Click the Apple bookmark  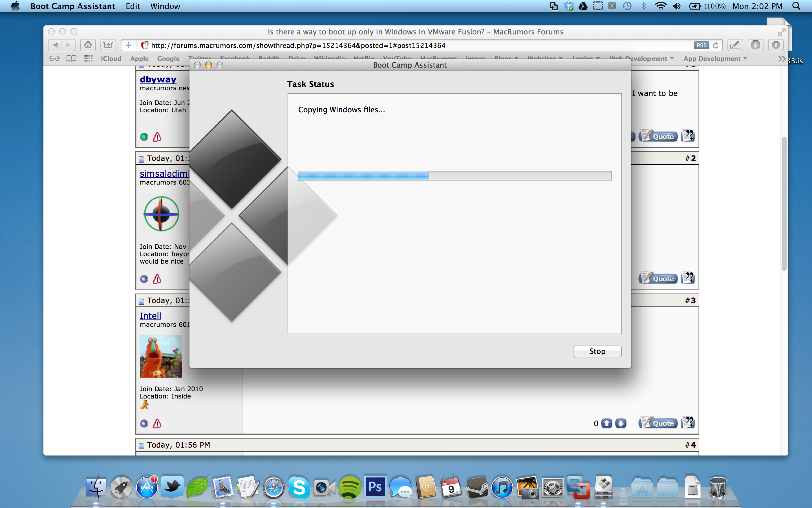coord(139,59)
